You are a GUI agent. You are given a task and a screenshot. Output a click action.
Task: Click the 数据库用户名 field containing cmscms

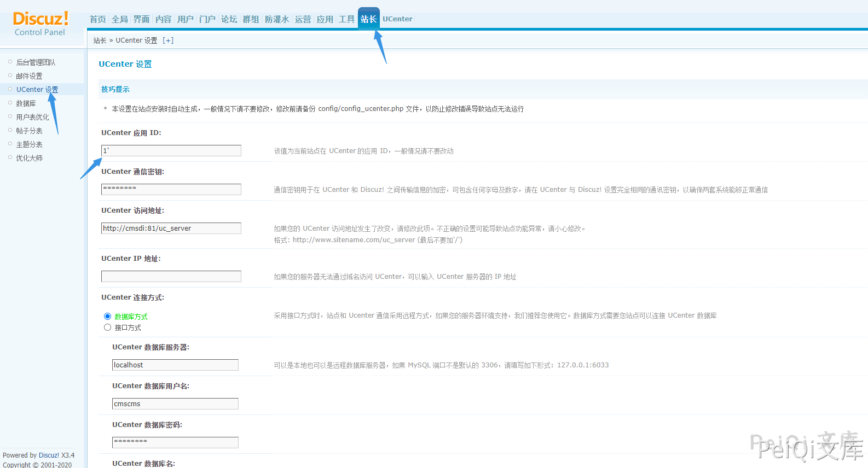point(175,404)
